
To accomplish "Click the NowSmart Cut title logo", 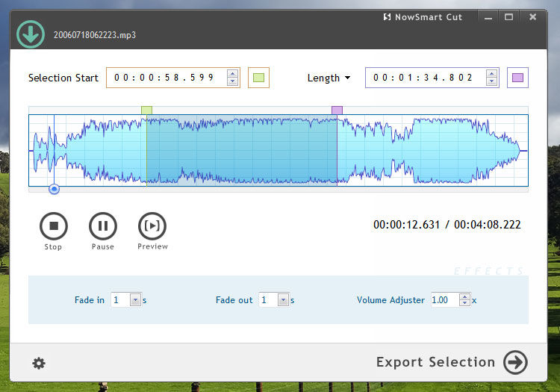I will (x=423, y=17).
